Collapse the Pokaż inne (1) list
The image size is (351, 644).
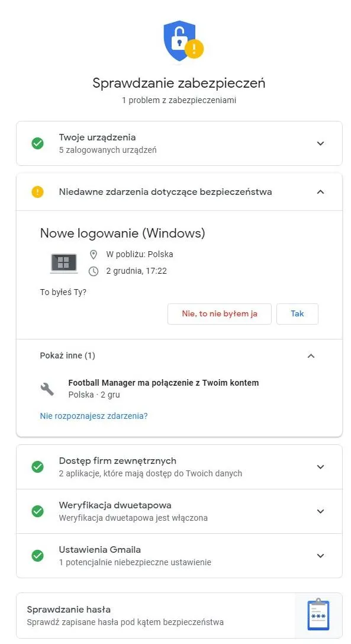pos(311,355)
